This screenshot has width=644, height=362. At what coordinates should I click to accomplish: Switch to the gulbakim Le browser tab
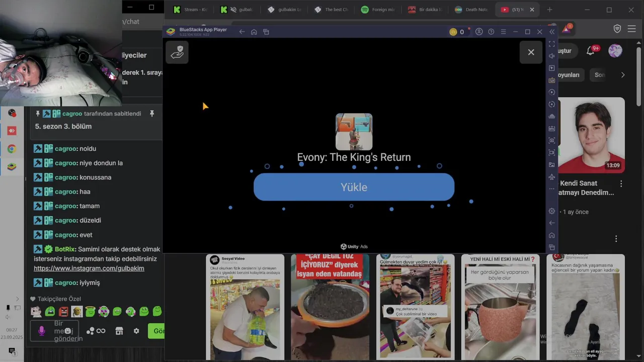click(284, 10)
